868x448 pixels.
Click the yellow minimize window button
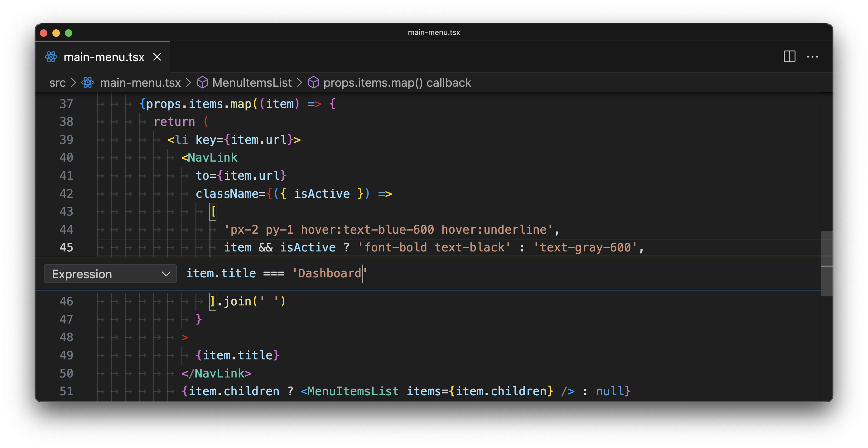pyautogui.click(x=56, y=33)
